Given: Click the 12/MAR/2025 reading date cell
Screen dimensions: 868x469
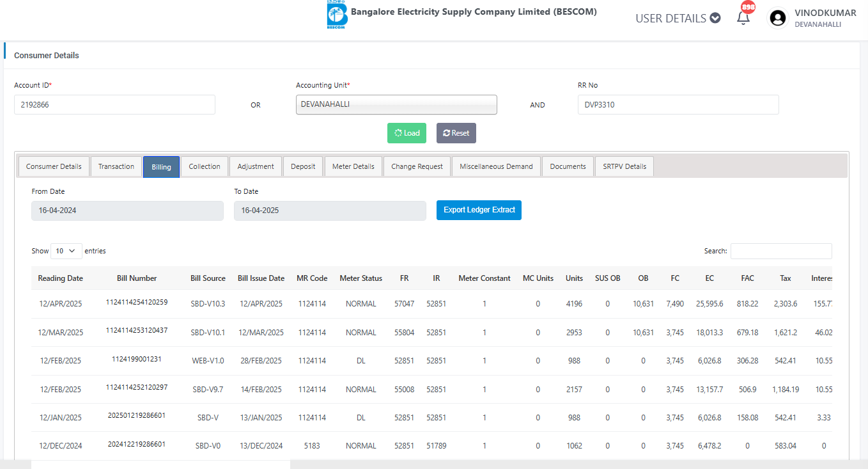Looking at the screenshot, I should coord(60,333).
